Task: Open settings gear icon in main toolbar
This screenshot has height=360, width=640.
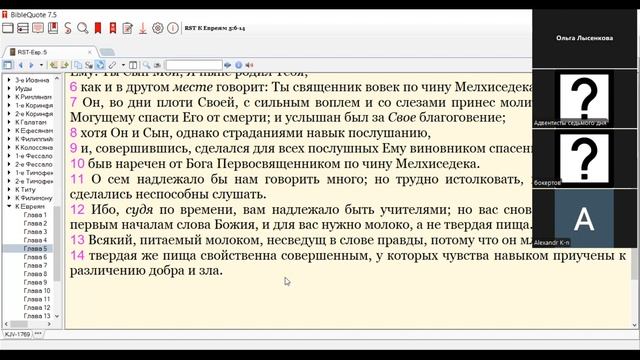Action: tap(158, 28)
